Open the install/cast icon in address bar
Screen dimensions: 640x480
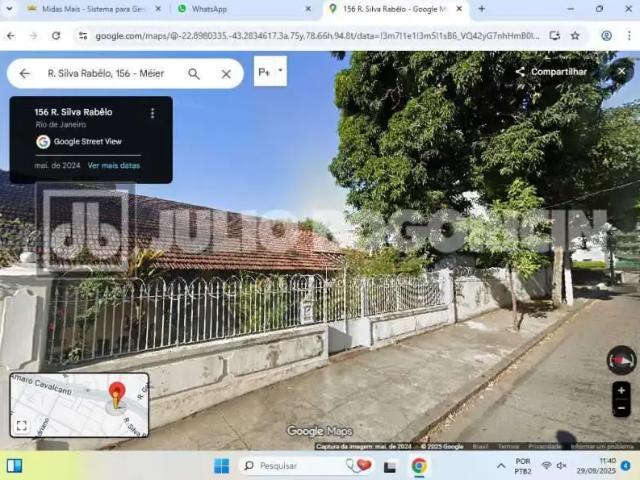[554, 36]
